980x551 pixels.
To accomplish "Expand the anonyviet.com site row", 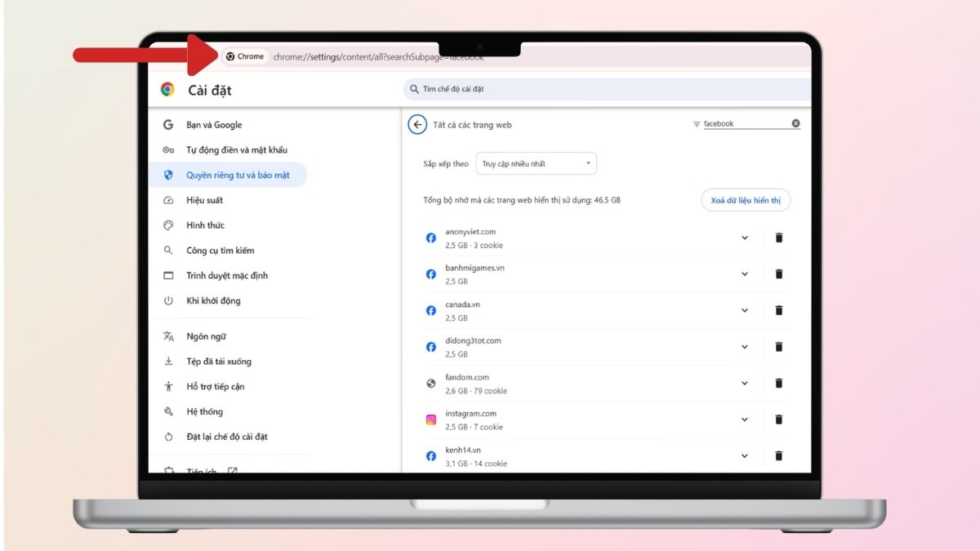I will click(744, 238).
